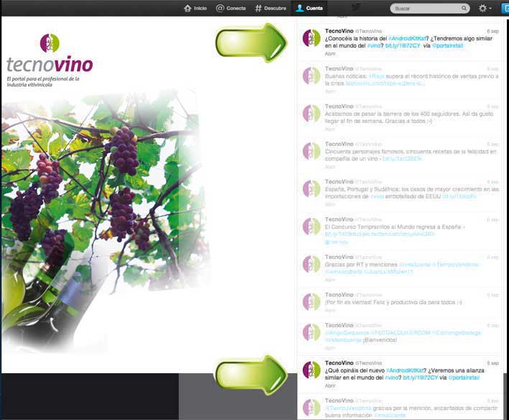Open #AndroidKitKat hashtag in '¿Conocéis' tweet
The height and width of the screenshot is (420, 509).
(x=407, y=38)
